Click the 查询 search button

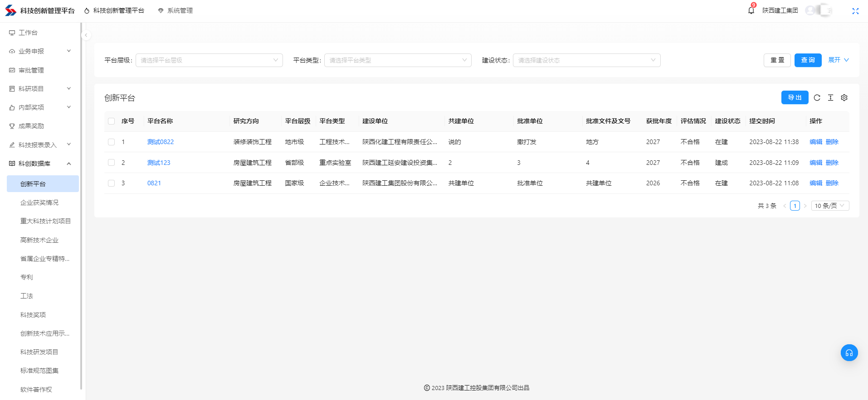click(808, 60)
